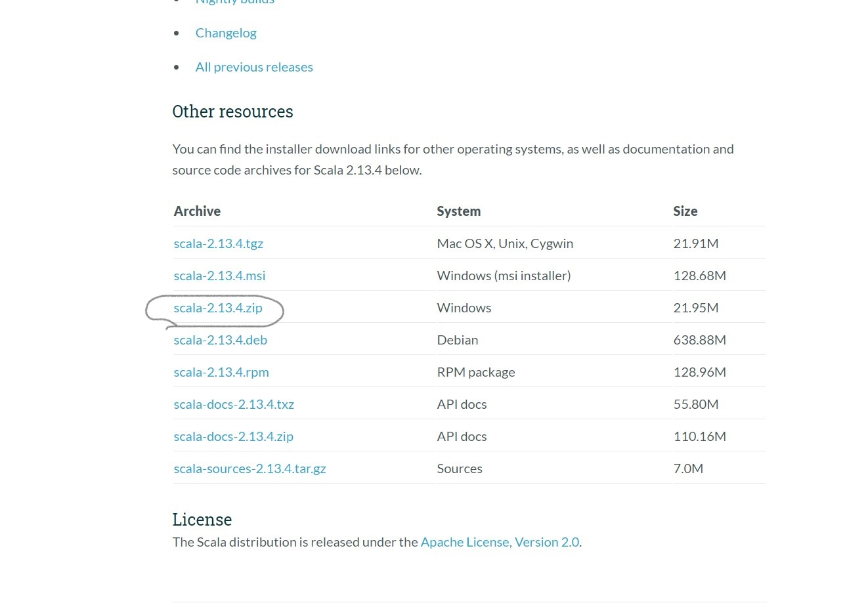Click the 638.88M size value
868x605 pixels.
(x=699, y=340)
